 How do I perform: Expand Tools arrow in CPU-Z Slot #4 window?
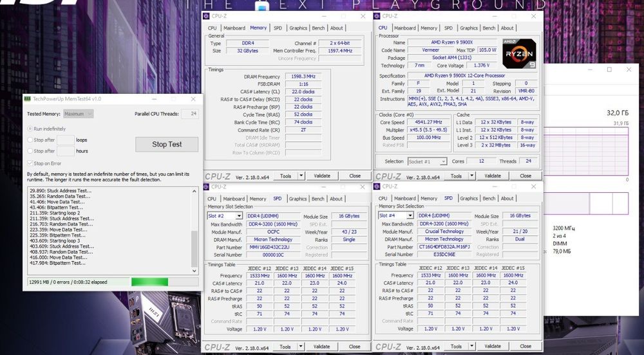(472, 346)
